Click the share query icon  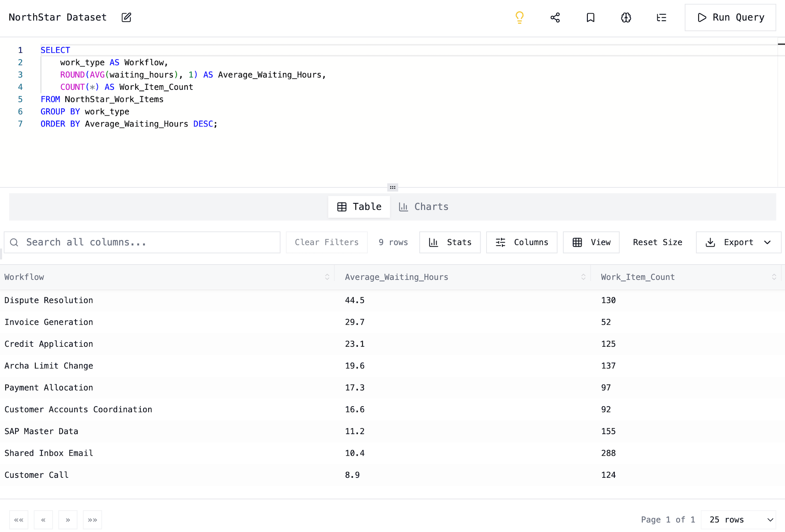(555, 17)
